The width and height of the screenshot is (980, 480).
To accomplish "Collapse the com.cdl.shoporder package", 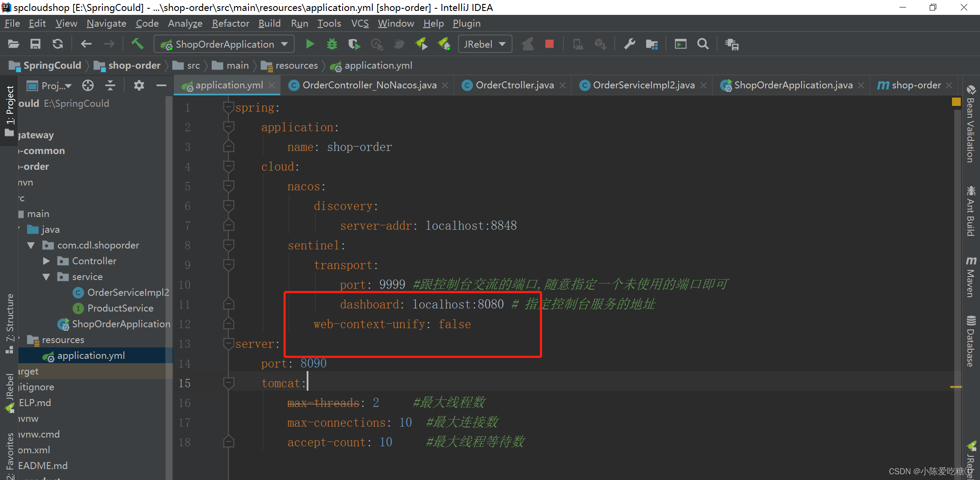I will pyautogui.click(x=31, y=245).
